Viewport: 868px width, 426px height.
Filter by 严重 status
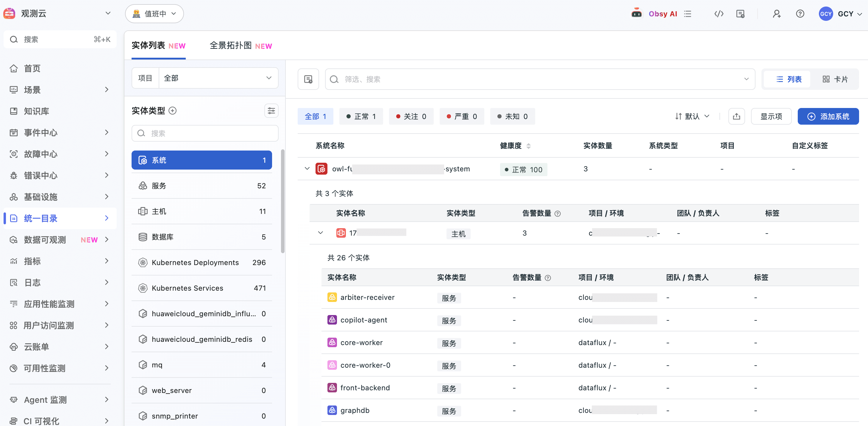click(x=462, y=117)
